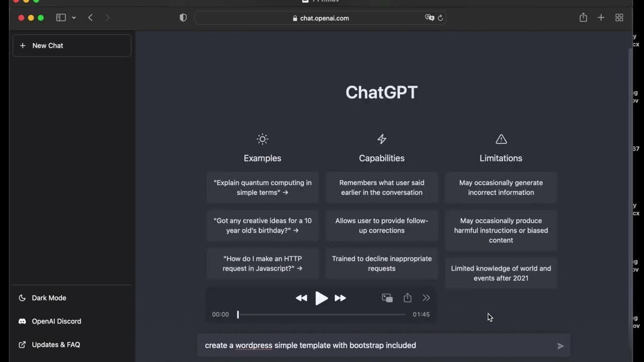Toggle Dark Mode in the sidebar
Image resolution: width=644 pixels, height=362 pixels.
point(49,298)
